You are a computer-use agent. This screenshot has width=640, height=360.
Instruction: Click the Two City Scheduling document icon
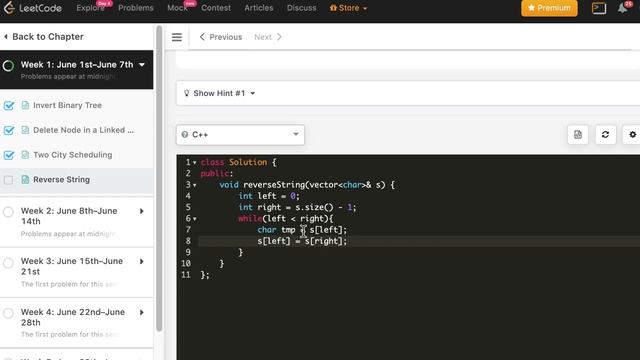[x=25, y=155]
